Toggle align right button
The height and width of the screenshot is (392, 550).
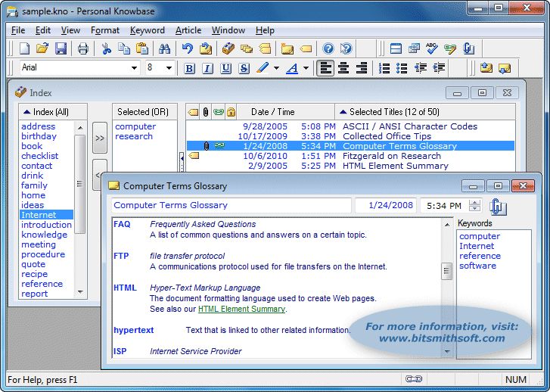point(362,68)
